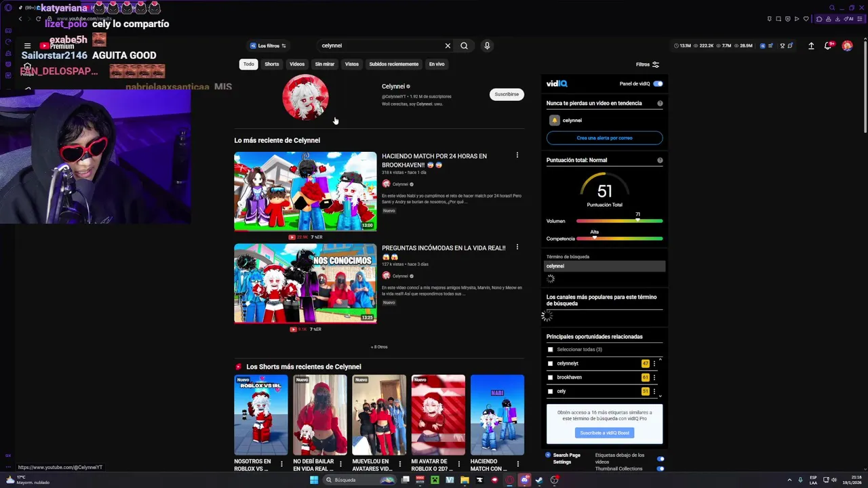
Task: Subscribe to Celynnei with the Suscribirse button
Action: [x=507, y=94]
